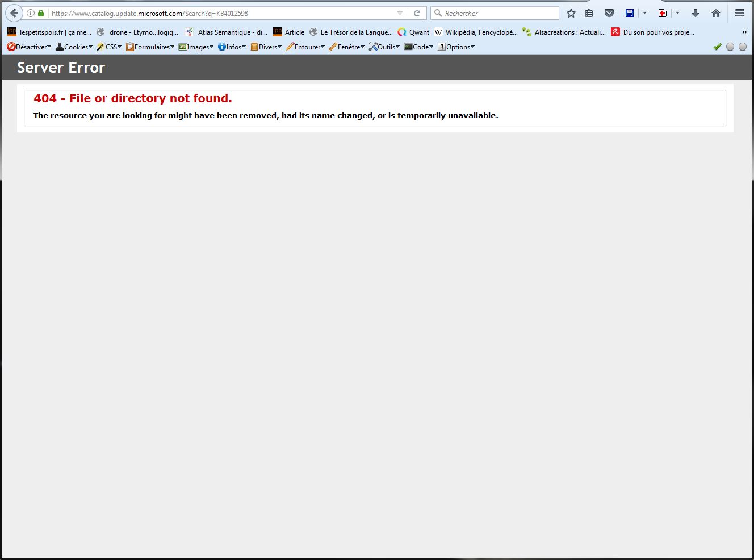This screenshot has height=560, width=754.
Task: Expand the Images toolbar menu
Action: 196,47
